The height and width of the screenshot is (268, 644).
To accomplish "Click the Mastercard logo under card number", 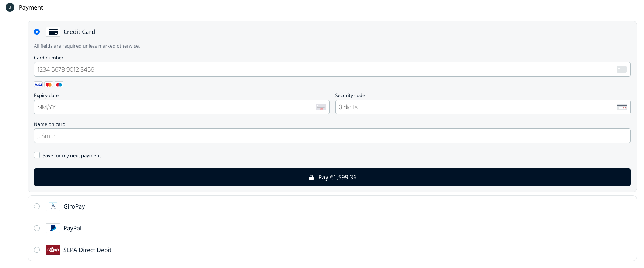I will (x=49, y=85).
